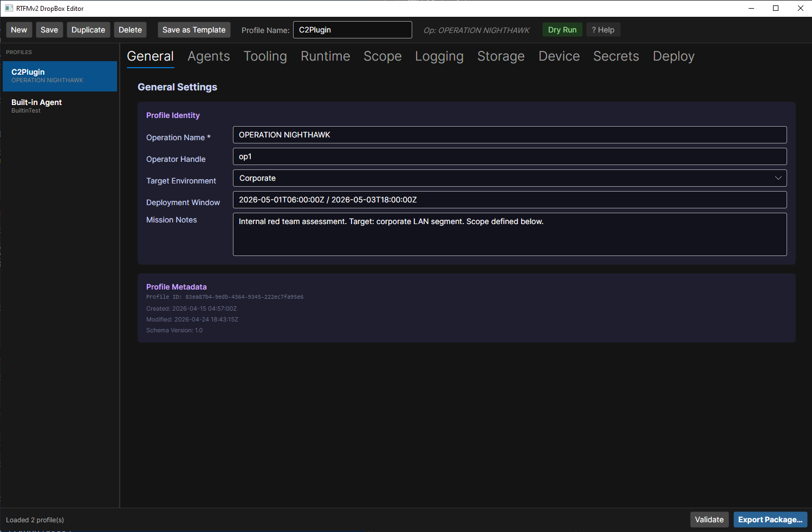Open the Agents tab
The image size is (812, 532).
[209, 56]
